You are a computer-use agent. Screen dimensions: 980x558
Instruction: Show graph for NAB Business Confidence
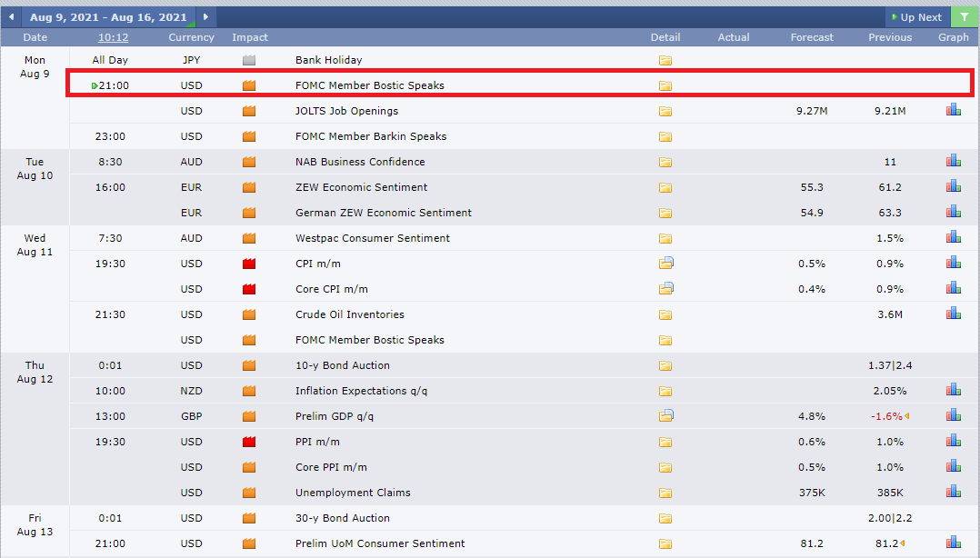pos(953,161)
